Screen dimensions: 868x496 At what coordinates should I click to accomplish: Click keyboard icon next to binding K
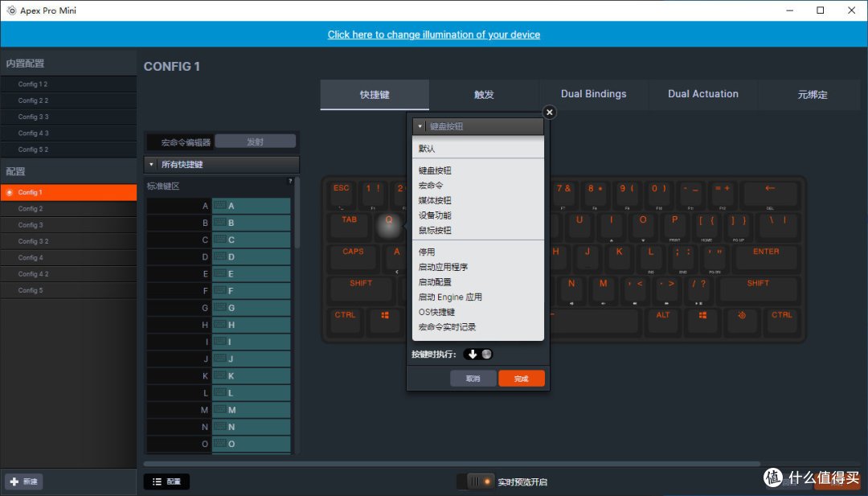click(219, 376)
